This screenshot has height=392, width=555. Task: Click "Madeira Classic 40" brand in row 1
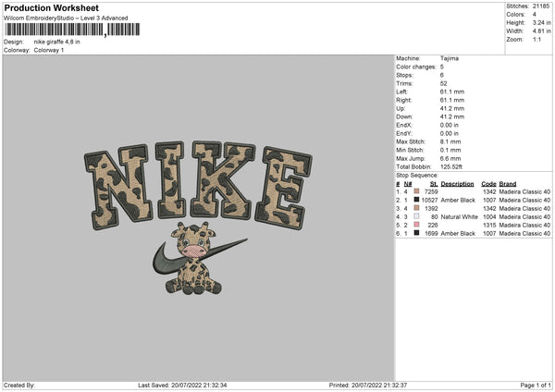click(x=524, y=191)
